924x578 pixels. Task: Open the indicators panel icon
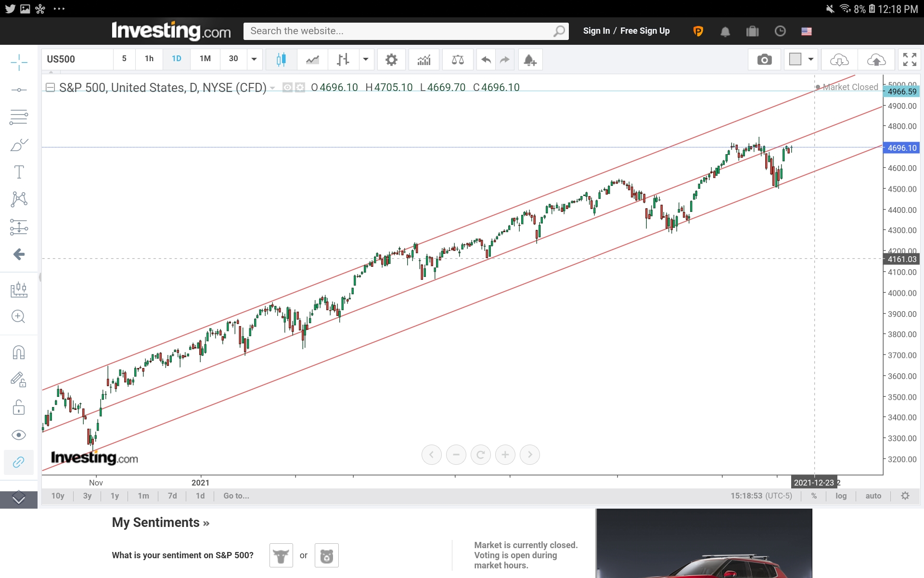(424, 60)
